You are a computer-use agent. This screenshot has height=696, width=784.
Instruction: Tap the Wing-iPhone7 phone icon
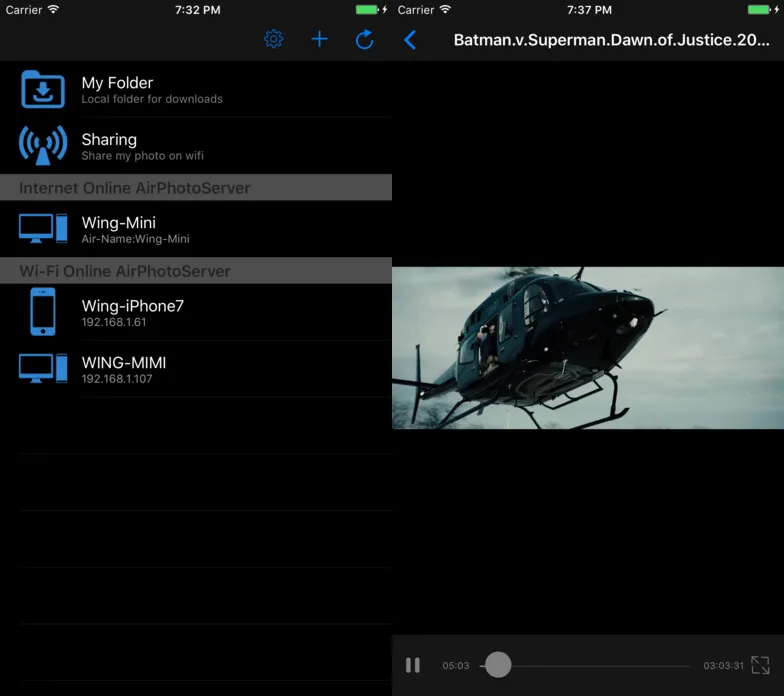(x=43, y=312)
